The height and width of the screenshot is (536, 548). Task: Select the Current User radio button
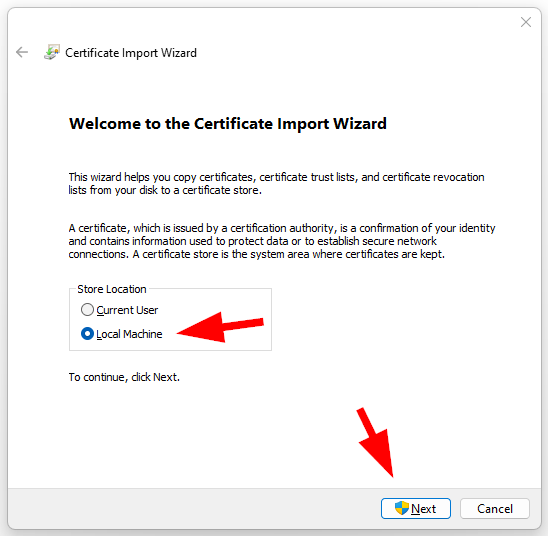tap(87, 310)
